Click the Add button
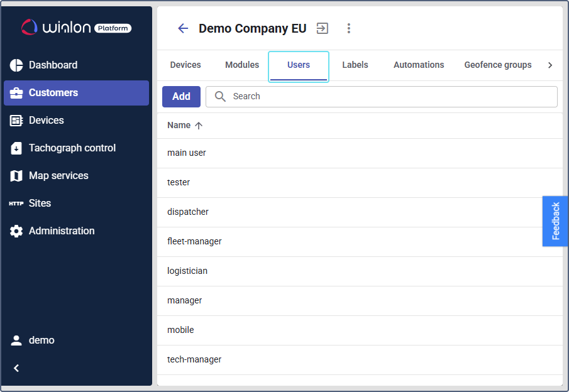Viewport: 569px width, 392px height. (x=181, y=96)
